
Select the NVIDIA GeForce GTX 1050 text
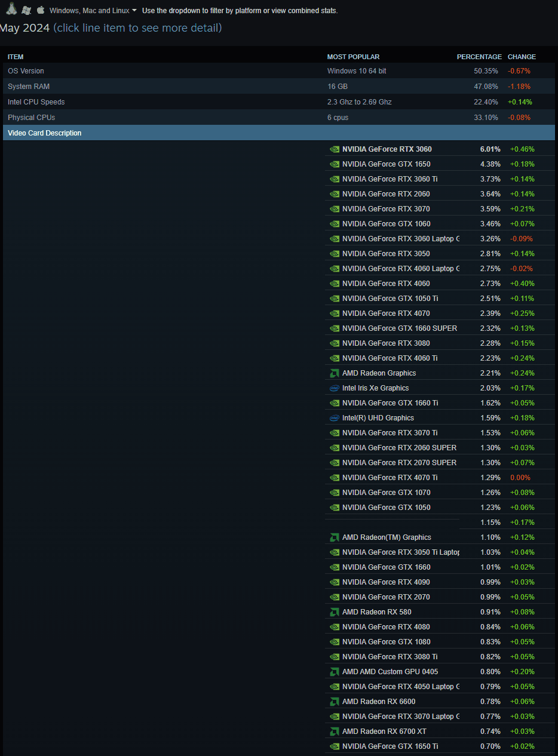(387, 508)
